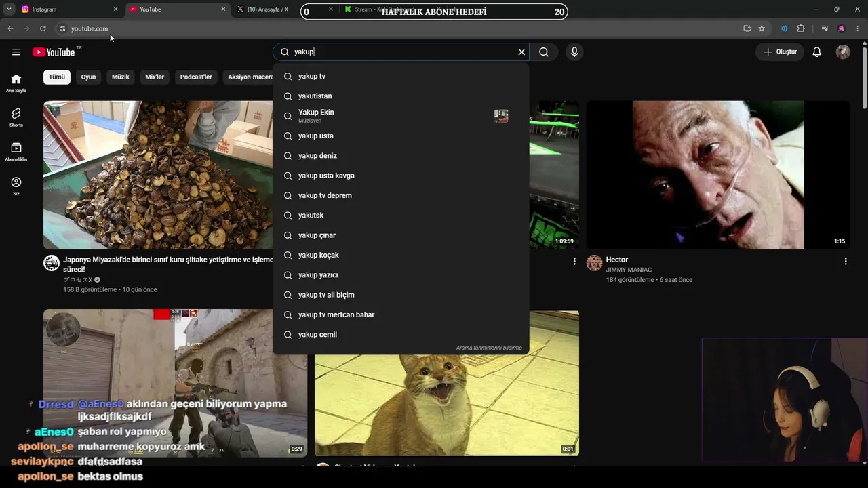The image size is (868, 488).
Task: Open the shiitake video's channel avatar
Action: 52,263
